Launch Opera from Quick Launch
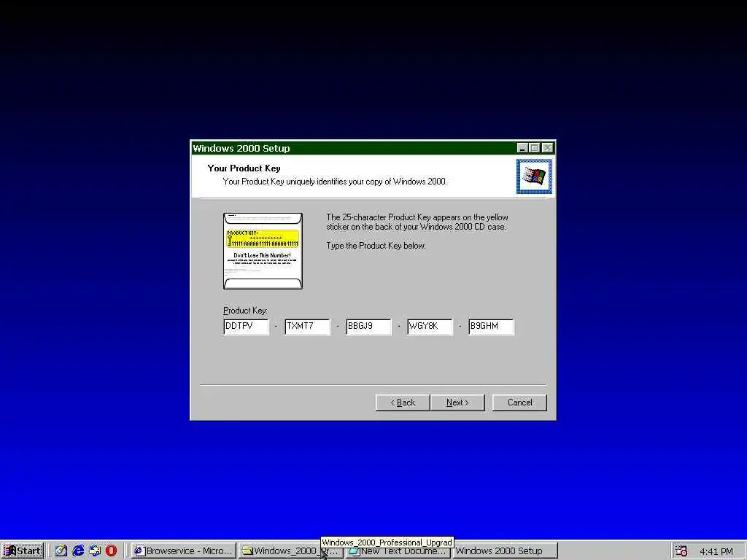 (x=111, y=551)
